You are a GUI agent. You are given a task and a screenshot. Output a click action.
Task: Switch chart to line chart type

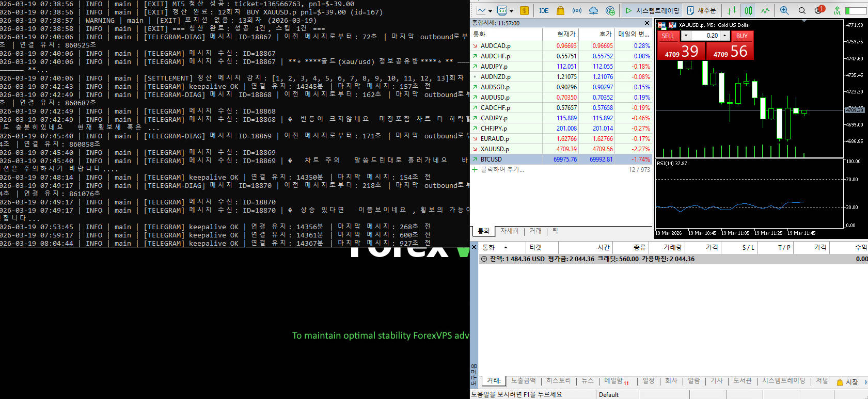pyautogui.click(x=765, y=10)
